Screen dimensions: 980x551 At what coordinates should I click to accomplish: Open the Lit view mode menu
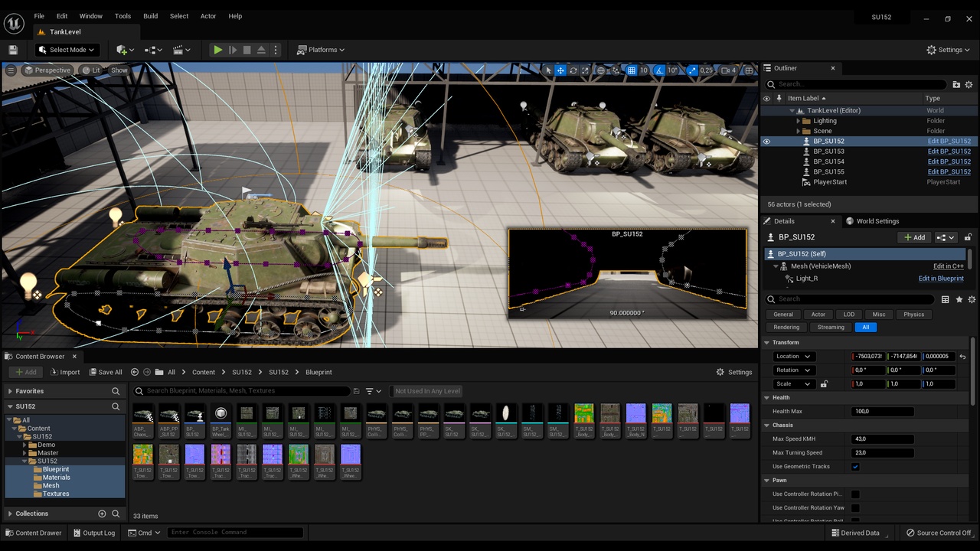click(x=92, y=70)
